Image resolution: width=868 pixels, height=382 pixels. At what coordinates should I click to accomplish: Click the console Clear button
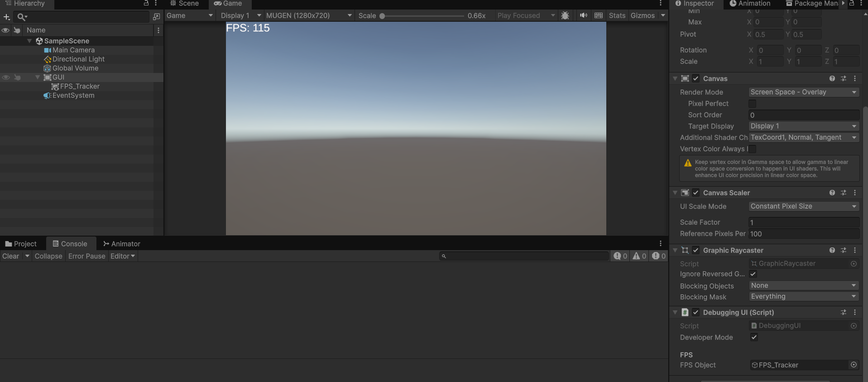pos(11,256)
